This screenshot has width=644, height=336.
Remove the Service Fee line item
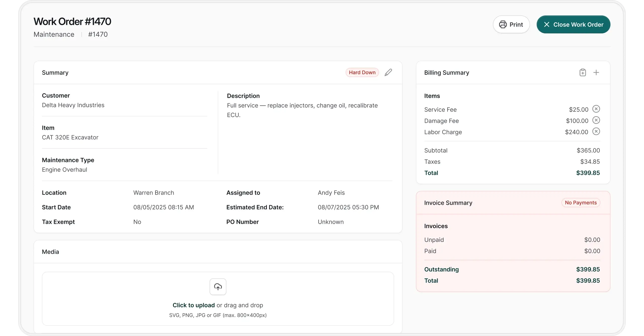[x=596, y=109]
